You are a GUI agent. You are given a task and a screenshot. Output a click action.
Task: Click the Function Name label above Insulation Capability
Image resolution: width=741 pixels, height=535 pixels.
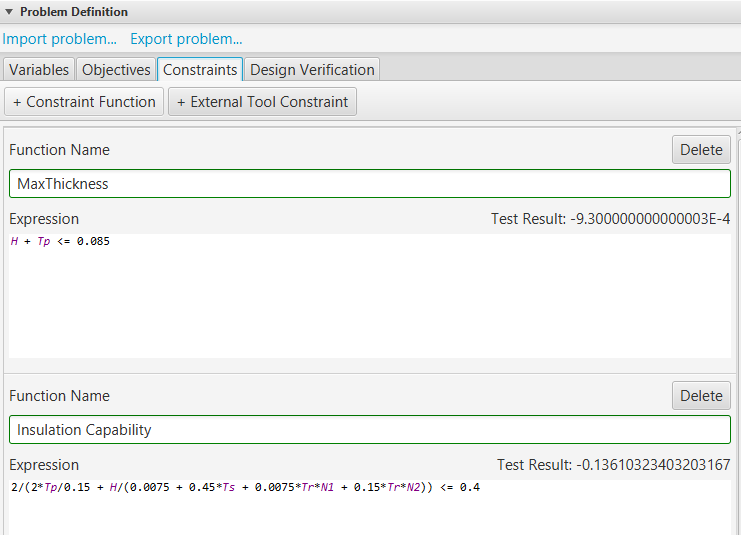click(60, 396)
